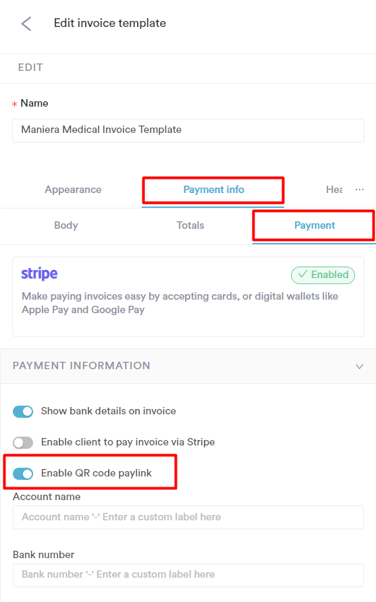Collapse the Payment Information section chevron

[x=359, y=366]
